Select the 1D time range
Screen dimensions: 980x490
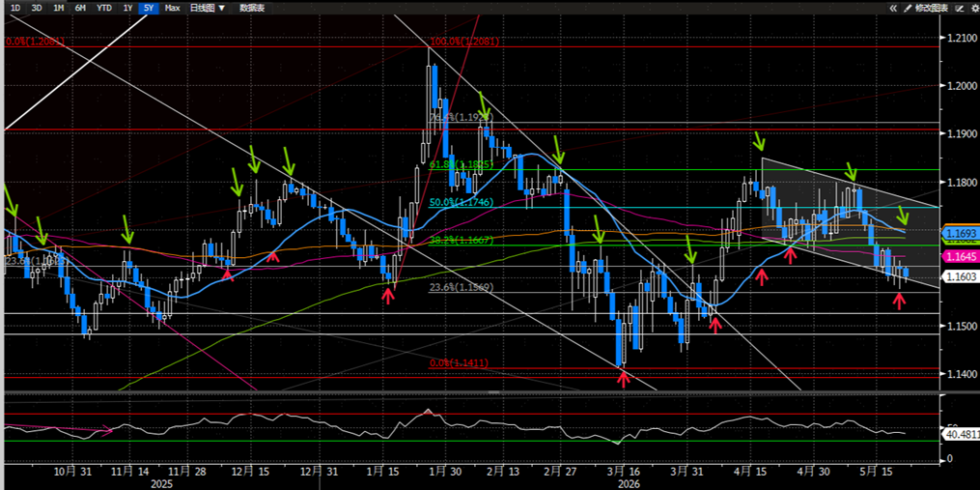tap(15, 8)
